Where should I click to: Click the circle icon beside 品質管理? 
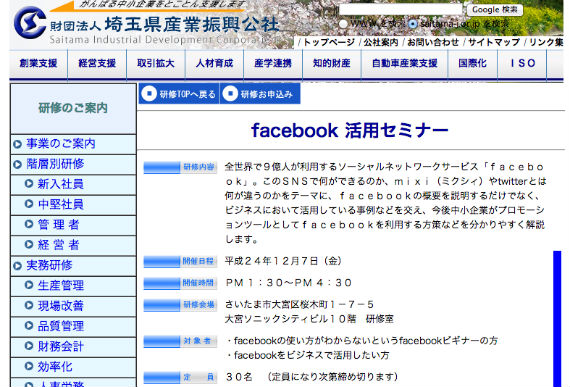point(29,326)
